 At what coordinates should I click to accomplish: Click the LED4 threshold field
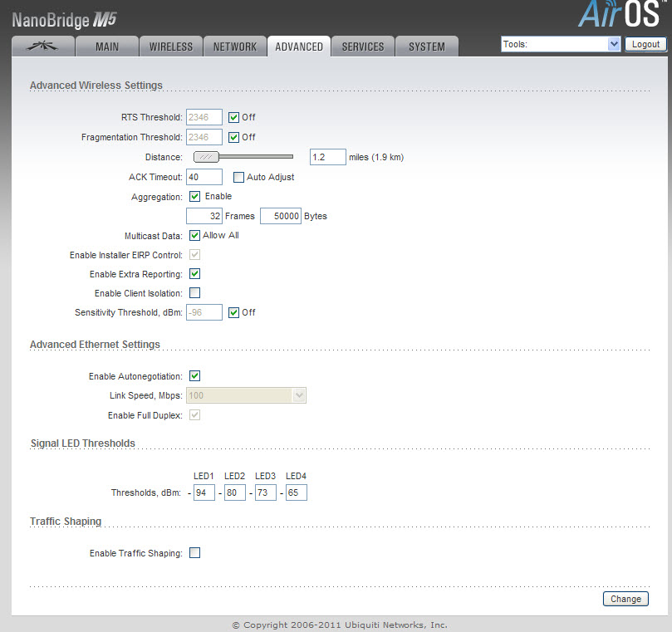[297, 492]
